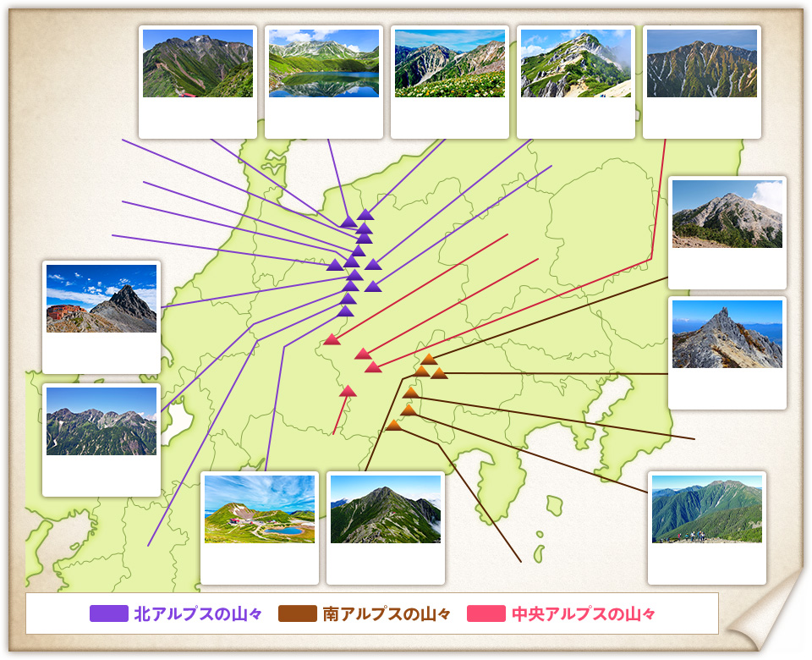Select the westernmost purple mountain marker
The height and width of the screenshot is (660, 812).
[335, 265]
